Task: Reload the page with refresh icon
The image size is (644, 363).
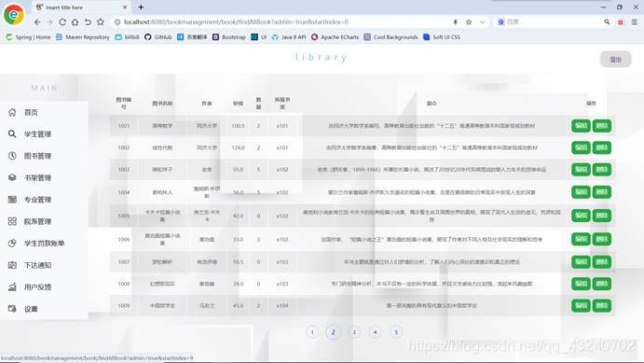Action: [62, 21]
